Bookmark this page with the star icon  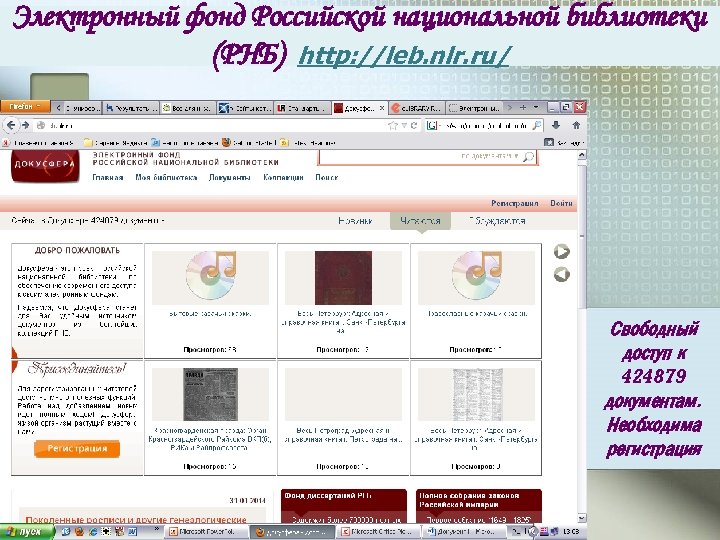(393, 125)
